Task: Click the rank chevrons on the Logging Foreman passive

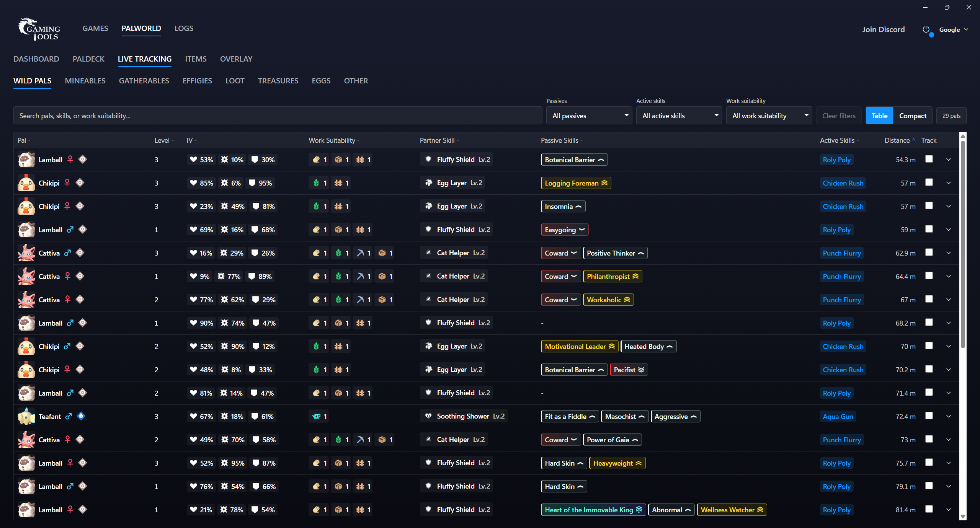Action: pos(604,183)
